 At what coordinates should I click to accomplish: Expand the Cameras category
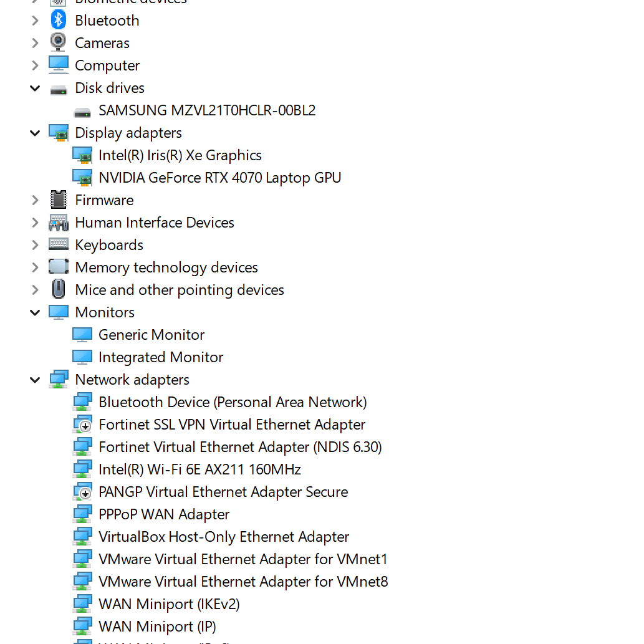36,43
